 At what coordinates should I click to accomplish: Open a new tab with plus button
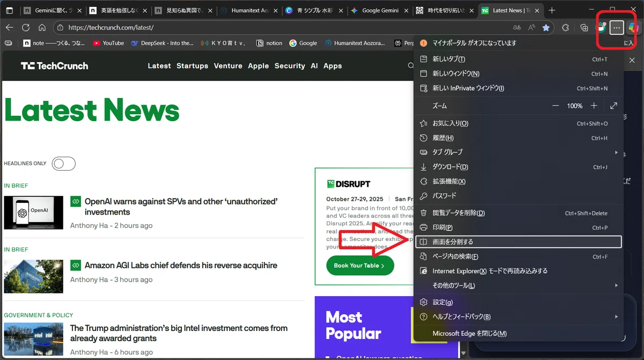(x=552, y=10)
